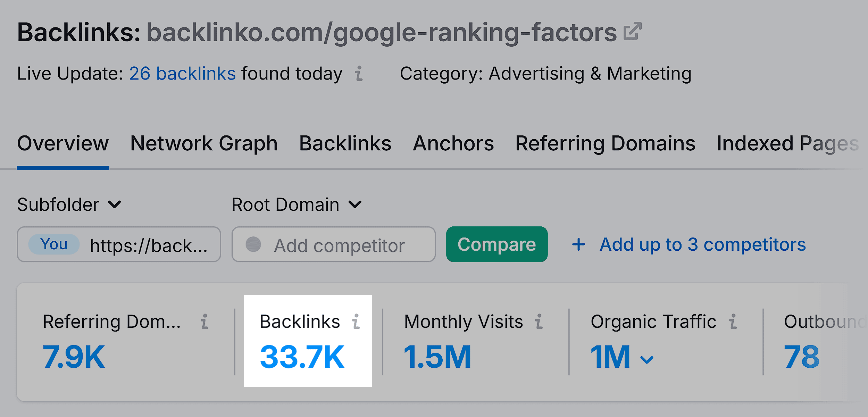Click the Organic Traffic info icon
Image resolution: width=868 pixels, height=417 pixels.
coord(733,322)
